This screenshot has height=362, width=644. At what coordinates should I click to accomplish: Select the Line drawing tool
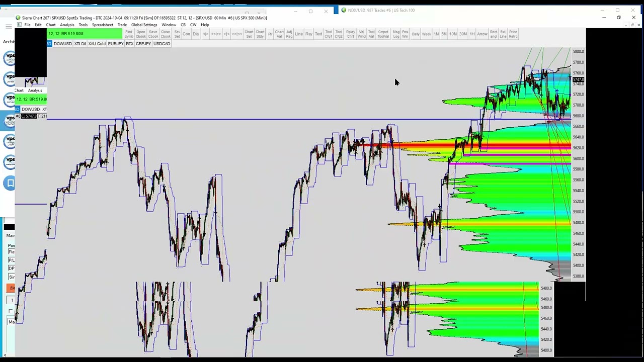[x=299, y=34]
